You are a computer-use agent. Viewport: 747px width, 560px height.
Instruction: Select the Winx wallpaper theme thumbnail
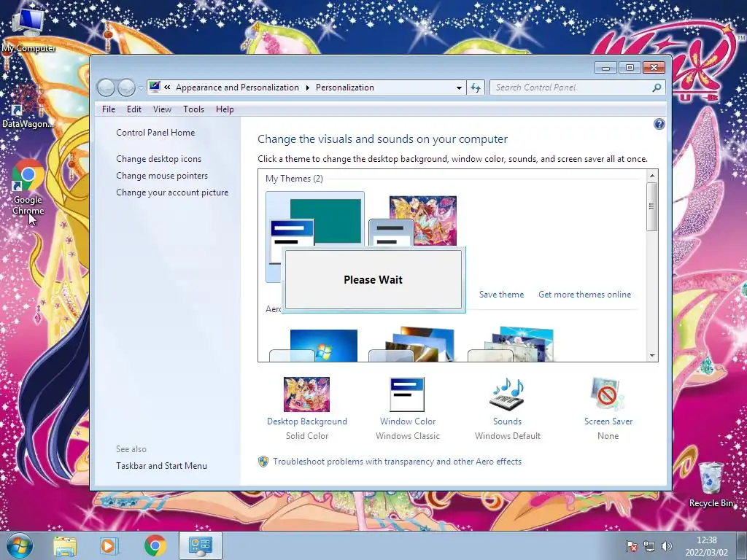point(413,221)
